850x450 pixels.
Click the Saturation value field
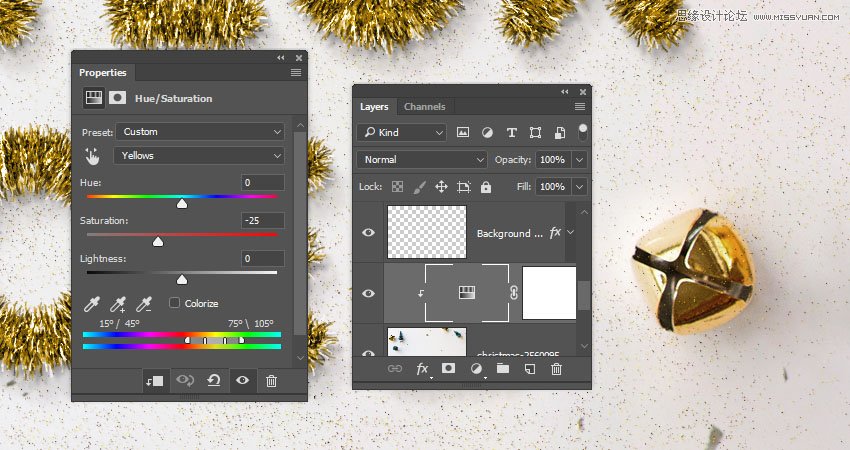point(263,220)
